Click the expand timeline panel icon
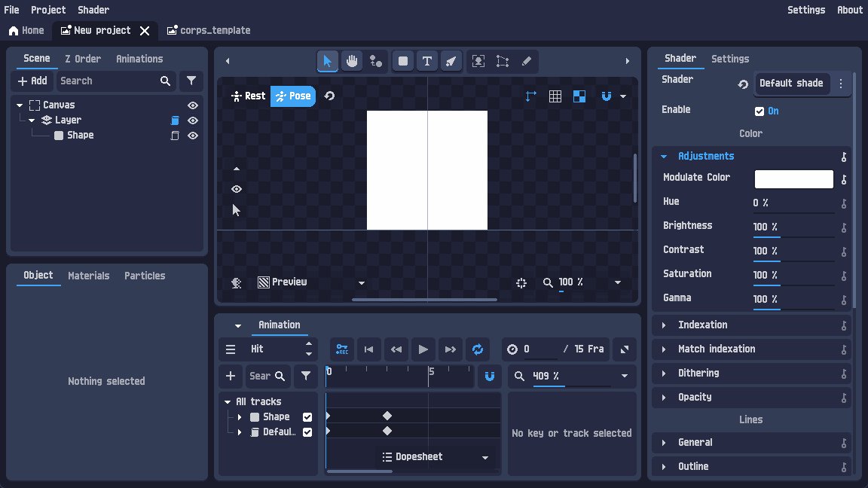Viewport: 868px width, 488px height. 625,349
